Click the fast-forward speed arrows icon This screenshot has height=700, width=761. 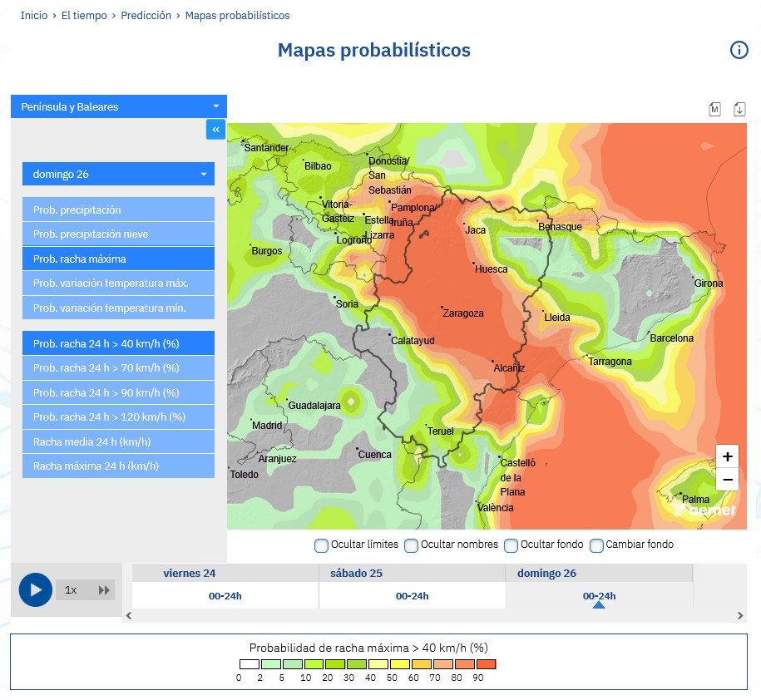104,590
